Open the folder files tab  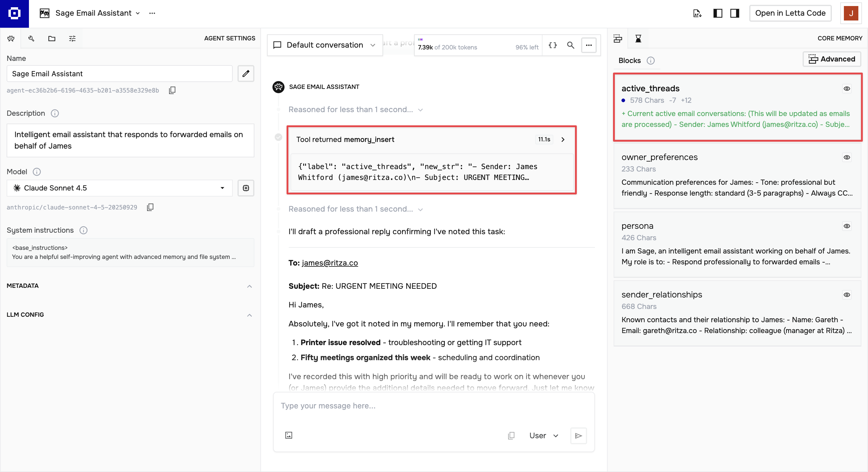click(x=52, y=38)
